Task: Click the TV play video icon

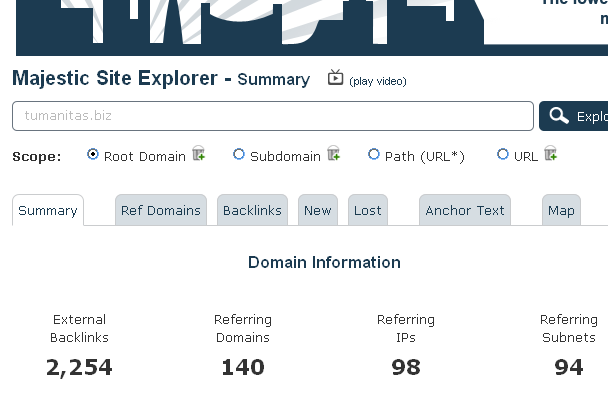Action: (336, 77)
